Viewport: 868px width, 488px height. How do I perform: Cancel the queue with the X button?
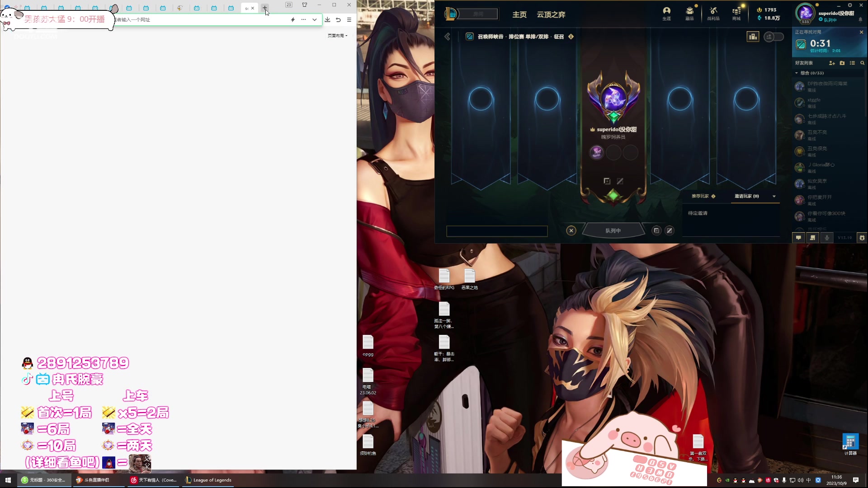[x=571, y=230]
